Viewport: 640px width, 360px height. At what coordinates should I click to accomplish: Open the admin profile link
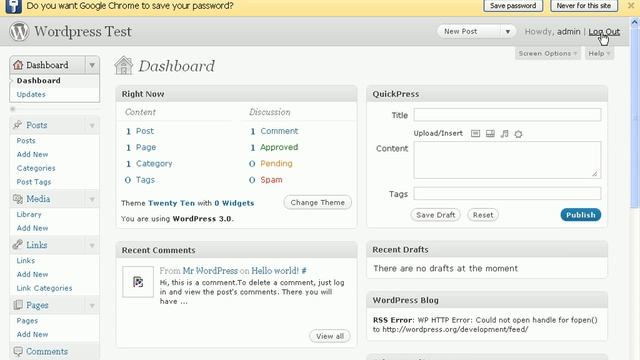(x=569, y=31)
